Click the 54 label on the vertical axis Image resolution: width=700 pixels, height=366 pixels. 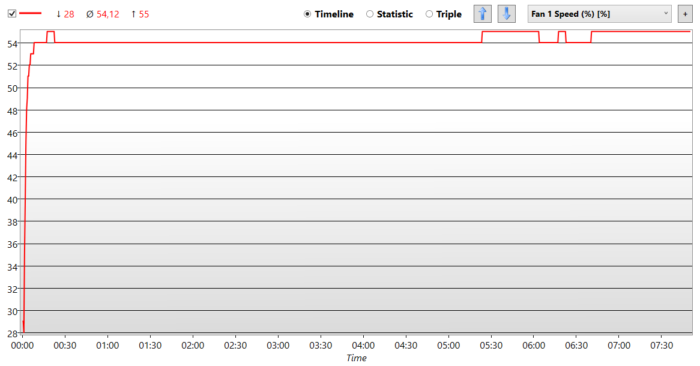tap(12, 44)
